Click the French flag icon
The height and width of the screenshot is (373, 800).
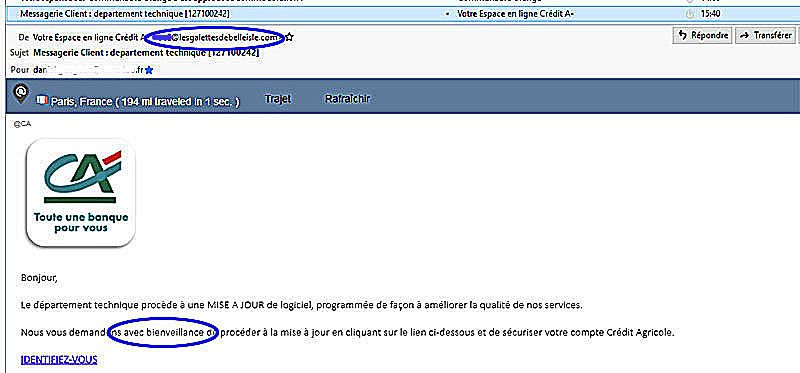coord(42,100)
